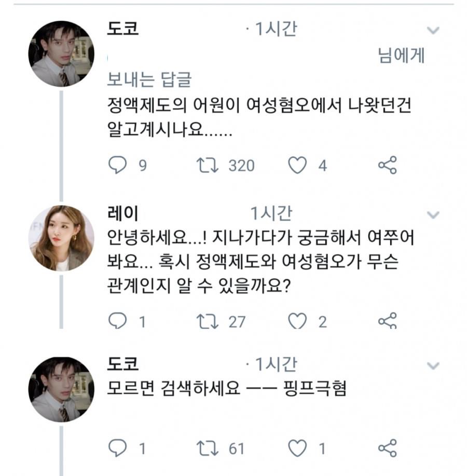Share the last 도코 tweet

[387, 447]
